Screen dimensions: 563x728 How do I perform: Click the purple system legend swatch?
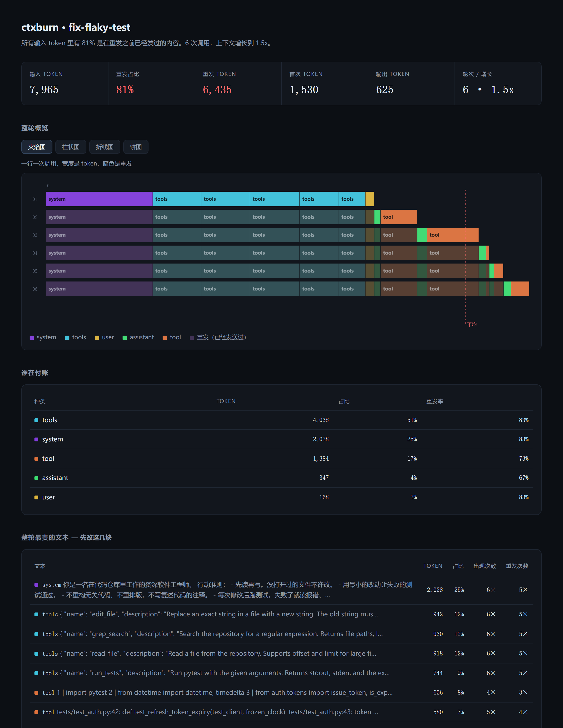click(32, 338)
